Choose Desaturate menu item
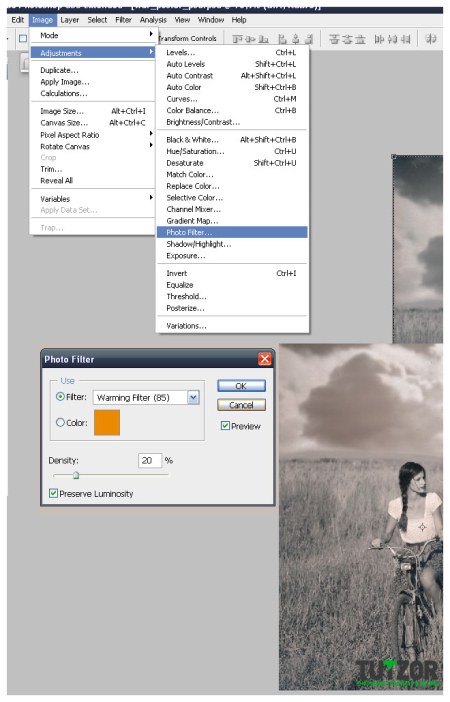450x702 pixels. pos(232,163)
